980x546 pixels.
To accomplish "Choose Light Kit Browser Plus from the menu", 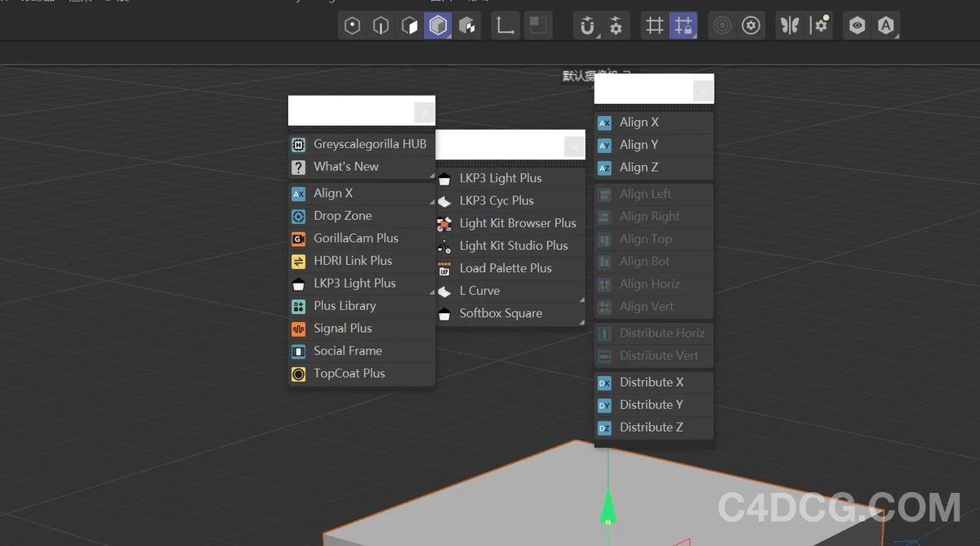I will click(517, 223).
